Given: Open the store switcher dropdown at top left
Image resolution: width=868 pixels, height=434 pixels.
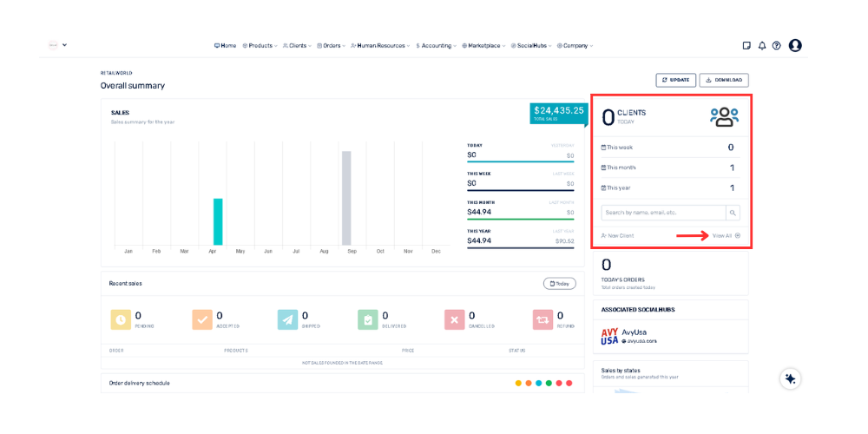Looking at the screenshot, I should point(57,45).
